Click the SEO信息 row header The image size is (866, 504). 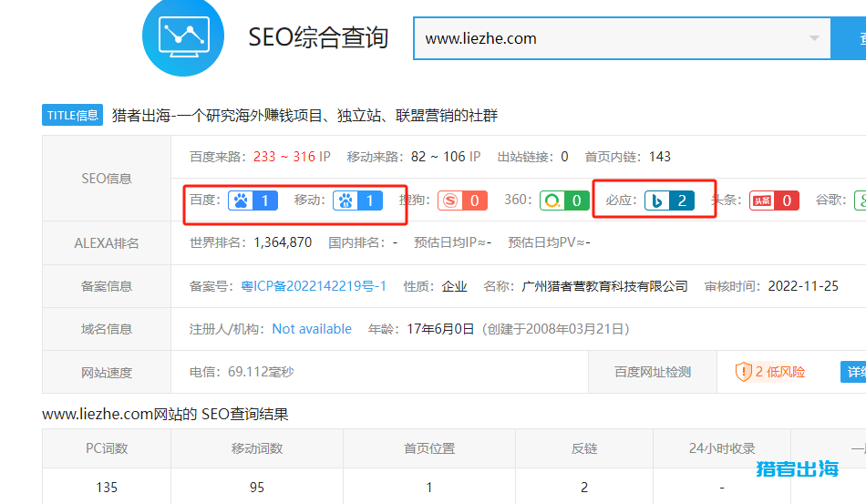pos(107,179)
